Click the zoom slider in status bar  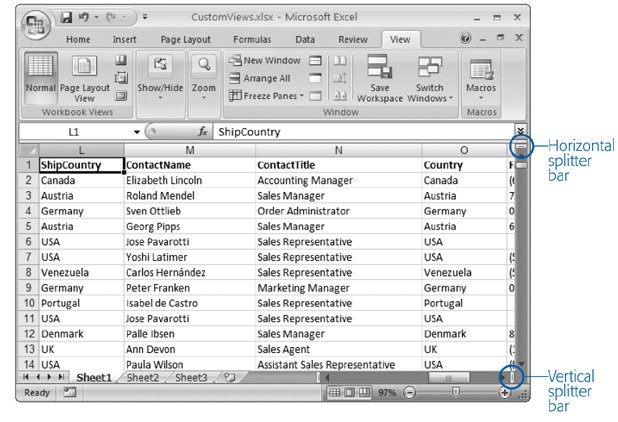(455, 393)
